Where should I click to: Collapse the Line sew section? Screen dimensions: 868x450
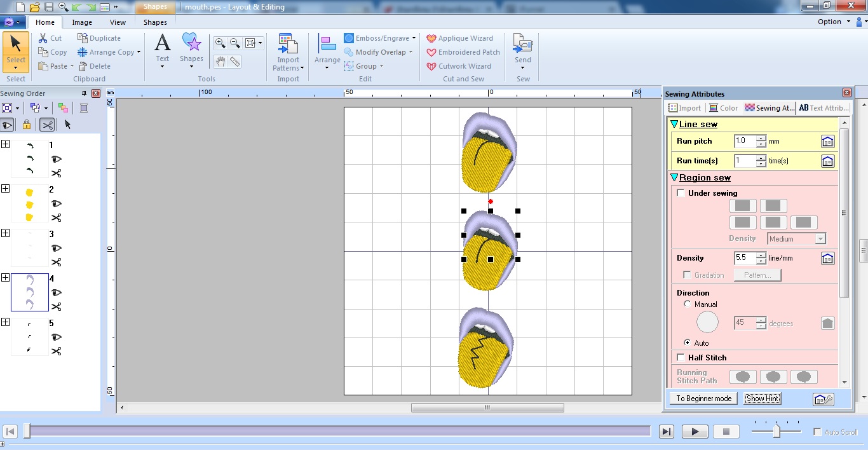click(674, 124)
